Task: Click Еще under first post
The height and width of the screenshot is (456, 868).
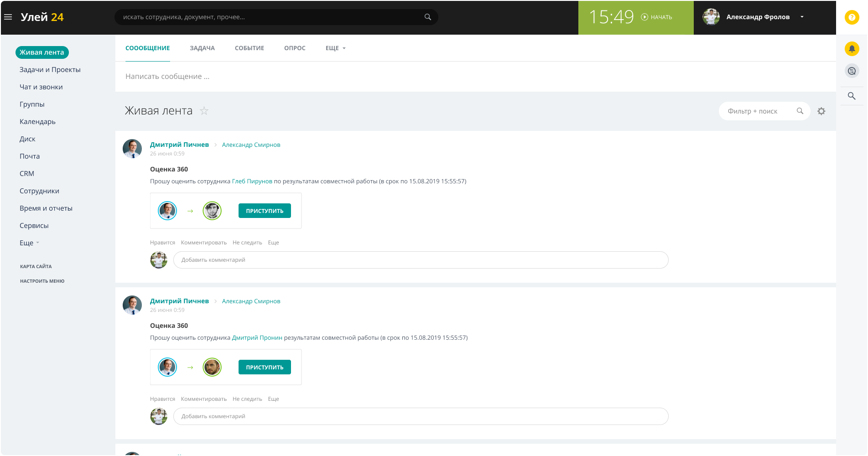Action: pyautogui.click(x=273, y=243)
